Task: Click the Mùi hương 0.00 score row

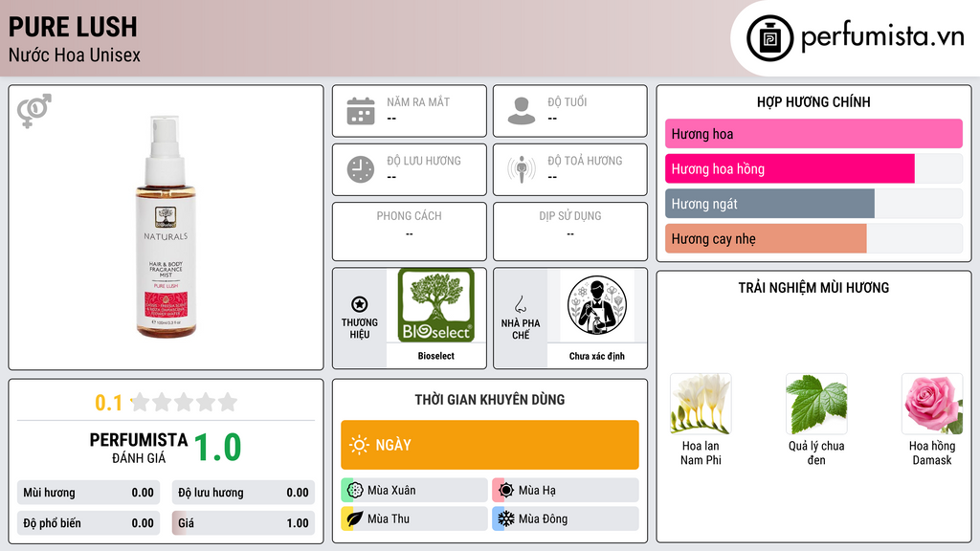Action: (88, 493)
